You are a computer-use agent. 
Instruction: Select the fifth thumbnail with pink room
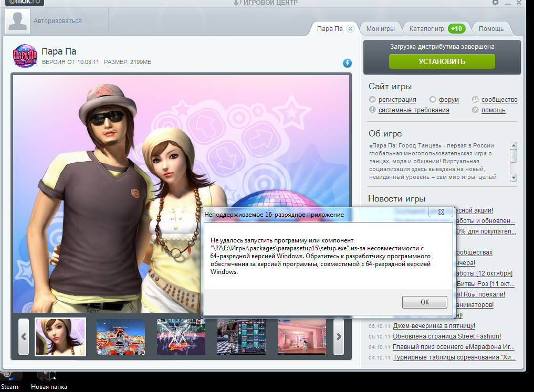click(302, 337)
